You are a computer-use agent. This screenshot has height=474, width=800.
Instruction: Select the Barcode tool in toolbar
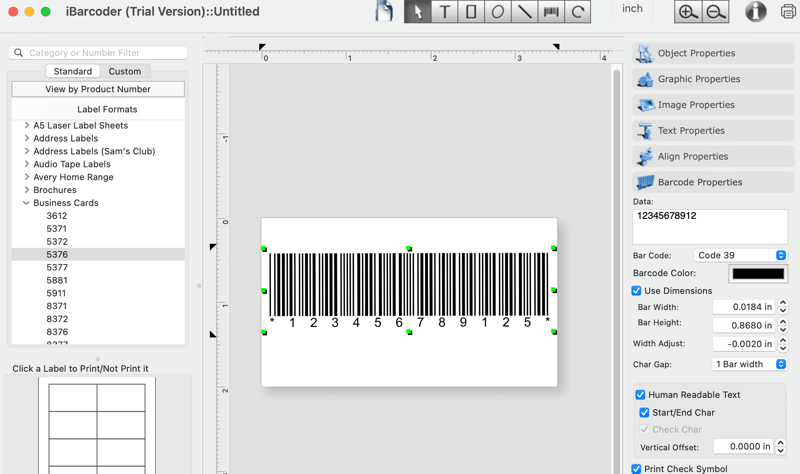[551, 12]
